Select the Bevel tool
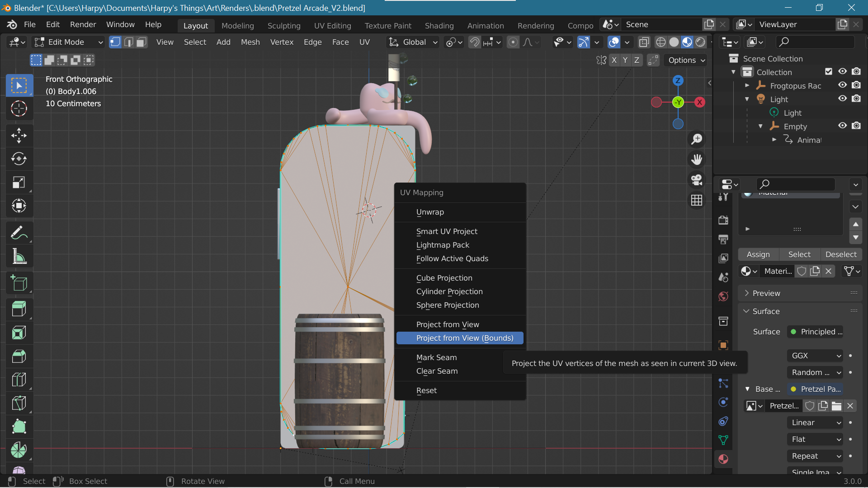This screenshot has width=868, height=488. (19, 357)
